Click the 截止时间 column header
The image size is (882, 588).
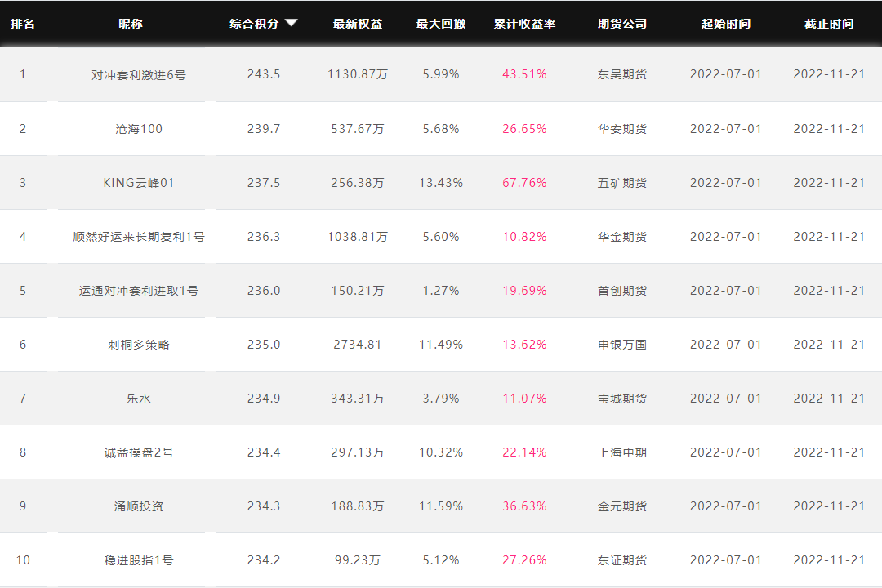829,24
